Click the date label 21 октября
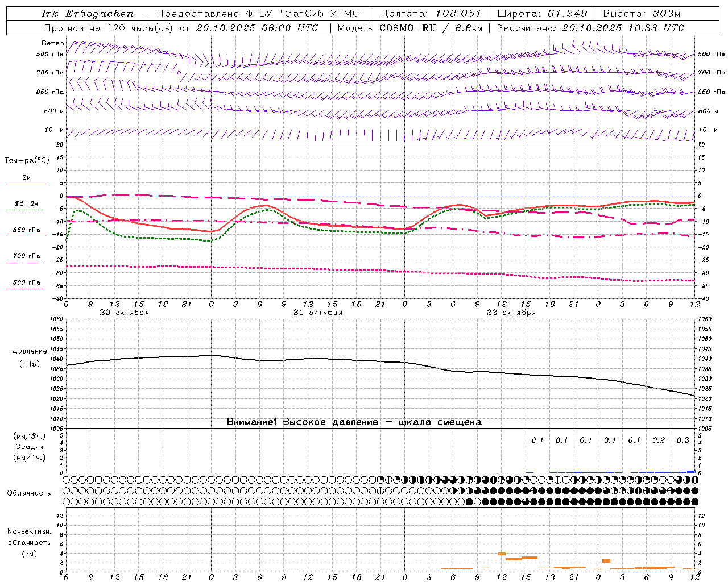The image size is (728, 582). click(x=318, y=313)
